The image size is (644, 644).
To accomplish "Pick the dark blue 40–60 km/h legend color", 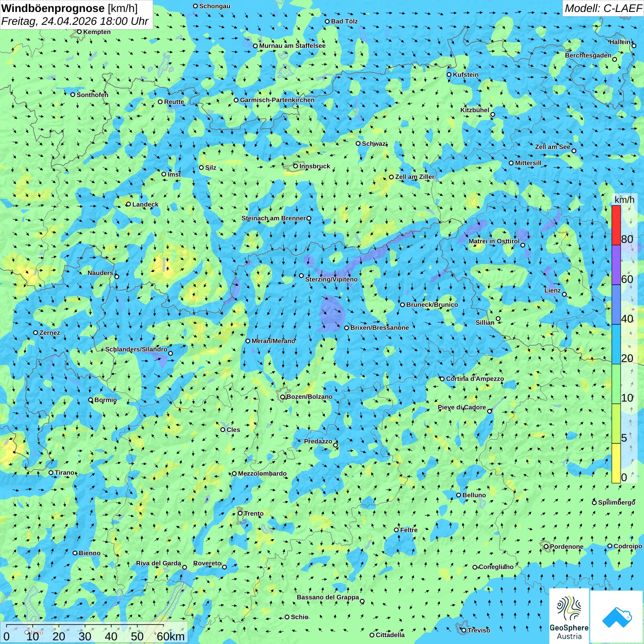I will 616,305.
